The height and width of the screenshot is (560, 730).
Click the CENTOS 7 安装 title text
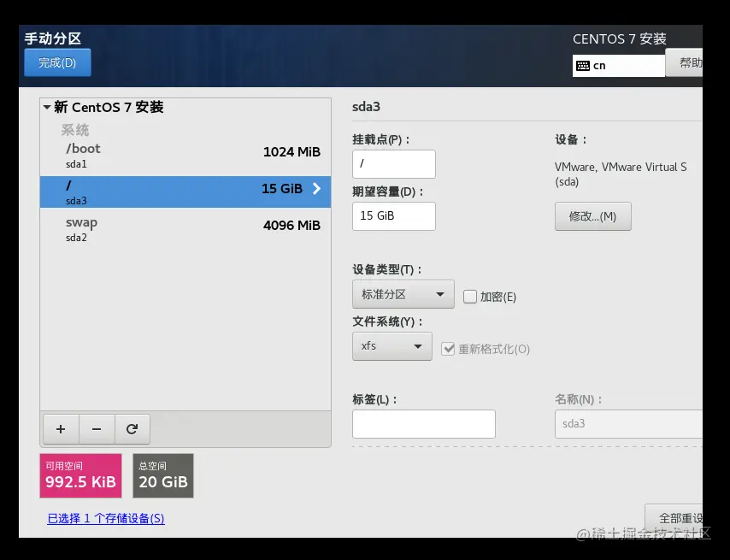click(x=619, y=38)
